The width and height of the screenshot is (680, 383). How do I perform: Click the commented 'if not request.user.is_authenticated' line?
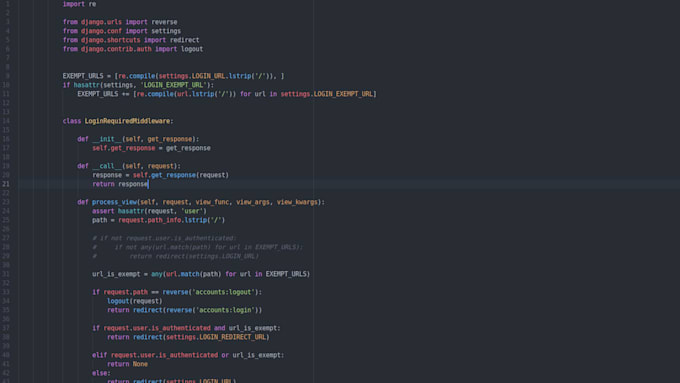coord(164,238)
